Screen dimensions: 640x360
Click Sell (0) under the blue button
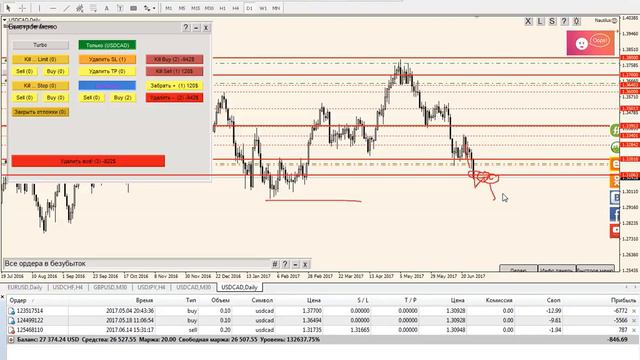tap(91, 98)
